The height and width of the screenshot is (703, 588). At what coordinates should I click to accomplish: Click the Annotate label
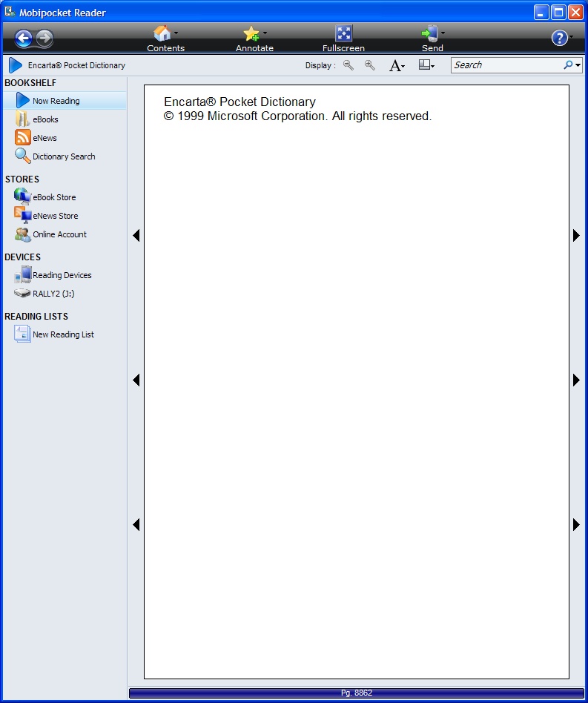point(254,48)
